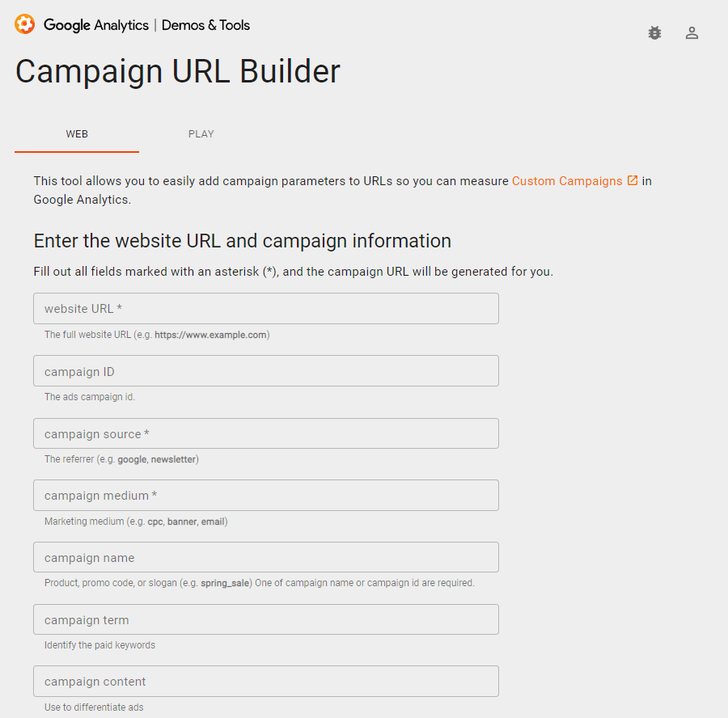Click the Google Analytics orange logo icon

25,24
